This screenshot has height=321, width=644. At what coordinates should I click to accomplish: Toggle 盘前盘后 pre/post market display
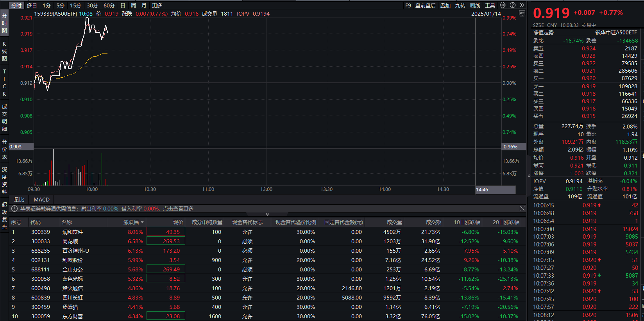(425, 5)
